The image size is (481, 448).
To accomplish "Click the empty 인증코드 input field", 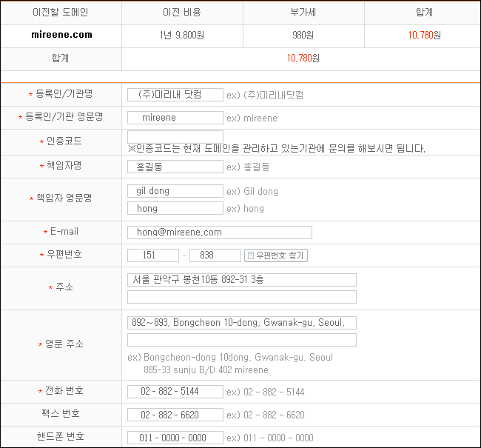I will click(175, 137).
